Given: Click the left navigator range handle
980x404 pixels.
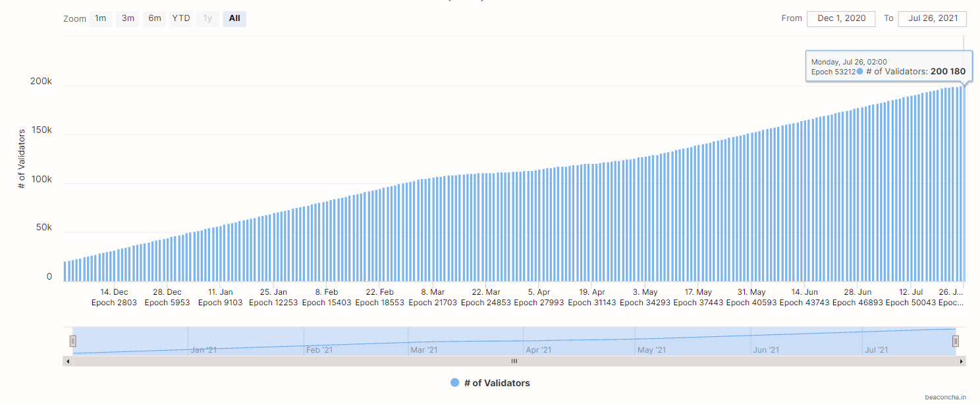Looking at the screenshot, I should pyautogui.click(x=73, y=341).
